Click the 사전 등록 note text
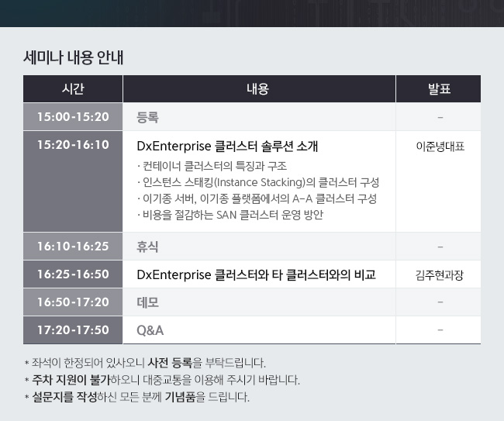The image size is (504, 421). click(x=170, y=363)
